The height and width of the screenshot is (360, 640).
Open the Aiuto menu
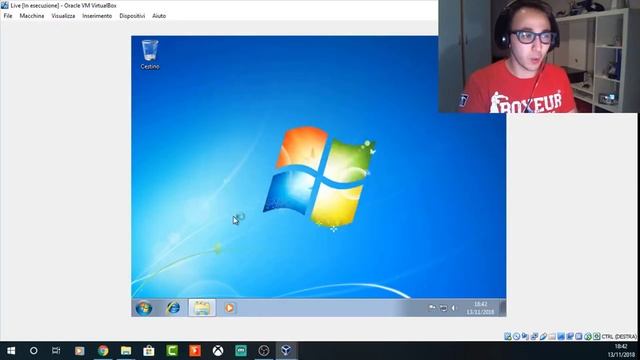tap(159, 16)
